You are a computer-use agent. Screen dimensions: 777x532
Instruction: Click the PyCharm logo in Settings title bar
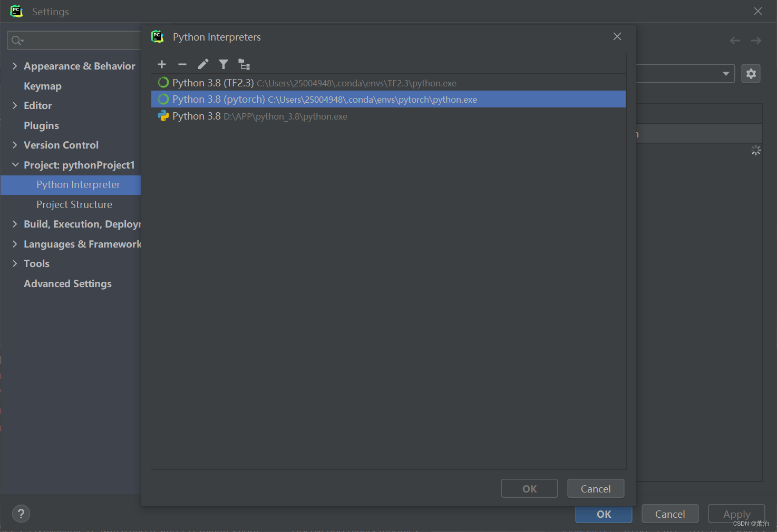coord(17,11)
